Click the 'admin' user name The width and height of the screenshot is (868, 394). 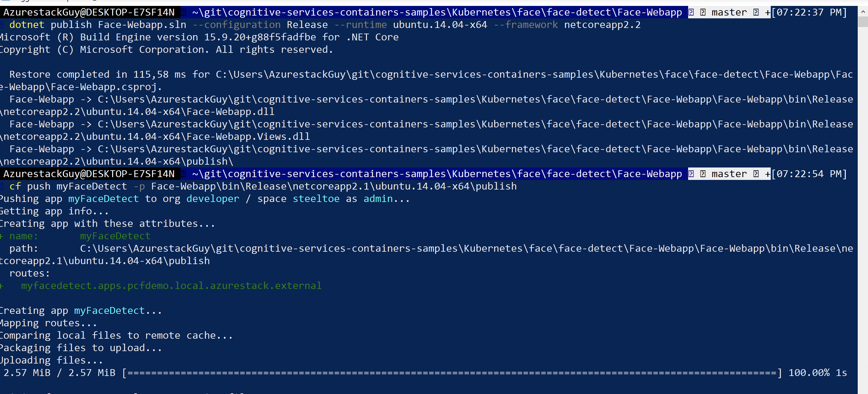pos(378,199)
